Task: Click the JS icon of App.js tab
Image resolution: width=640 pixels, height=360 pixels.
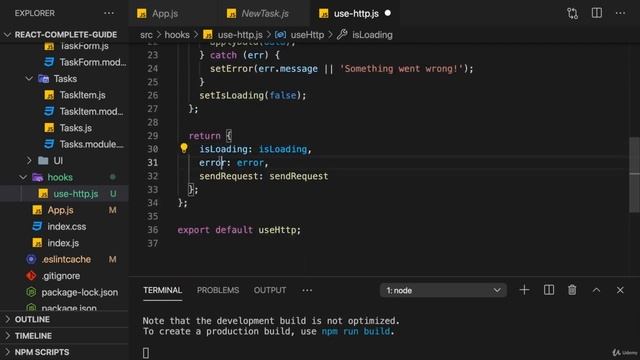Action: point(142,13)
